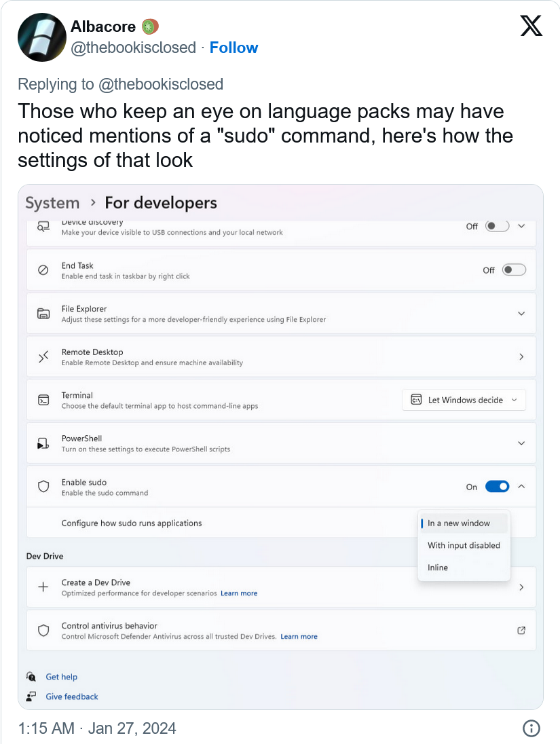Click the PowerShell script icon

[x=43, y=443]
